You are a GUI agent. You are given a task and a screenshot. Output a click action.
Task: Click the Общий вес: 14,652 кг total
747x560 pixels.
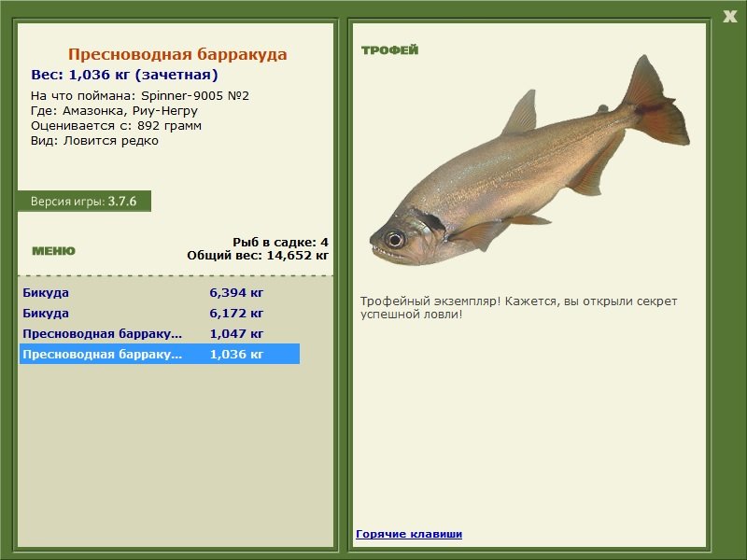click(258, 255)
